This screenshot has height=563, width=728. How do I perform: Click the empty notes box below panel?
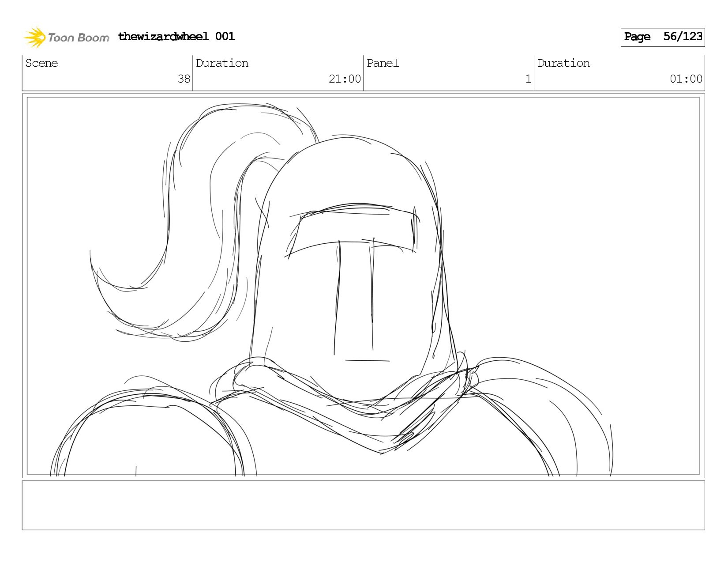click(x=364, y=505)
